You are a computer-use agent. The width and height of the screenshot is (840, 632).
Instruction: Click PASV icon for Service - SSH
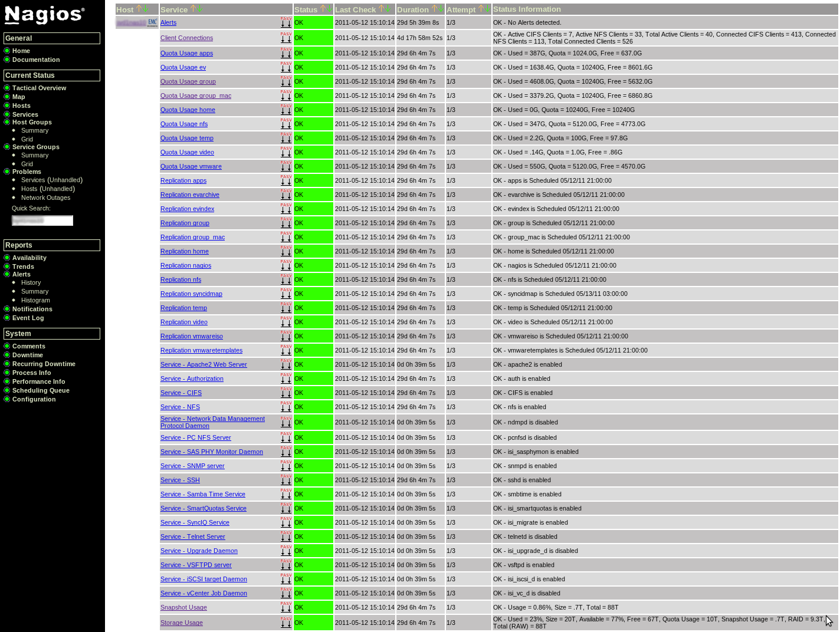[x=286, y=480]
